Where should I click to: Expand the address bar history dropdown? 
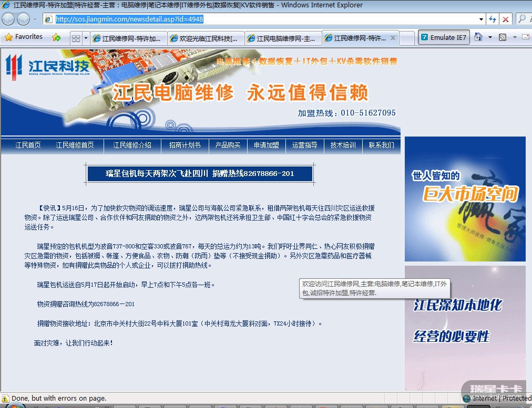click(481, 19)
